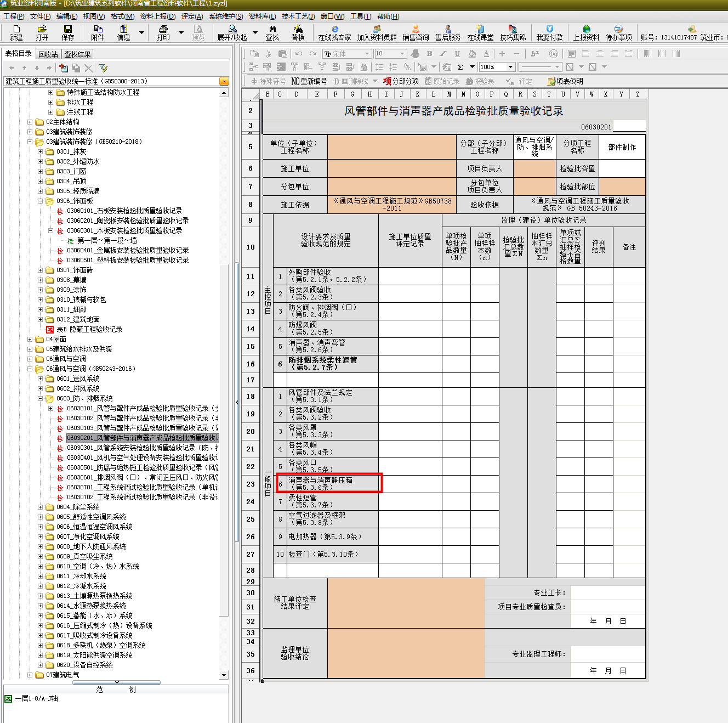Click the 填表说明 form instructions button
This screenshot has height=723, width=728.
[x=565, y=81]
